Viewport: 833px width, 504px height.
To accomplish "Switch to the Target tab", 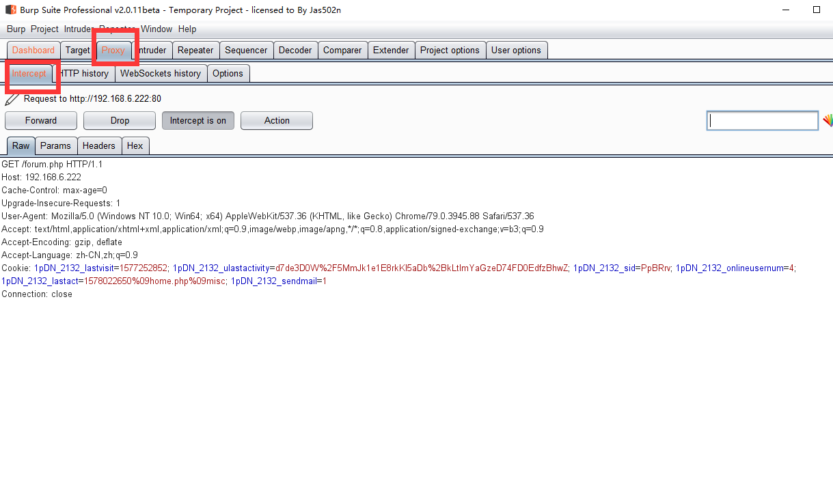I will (x=78, y=51).
